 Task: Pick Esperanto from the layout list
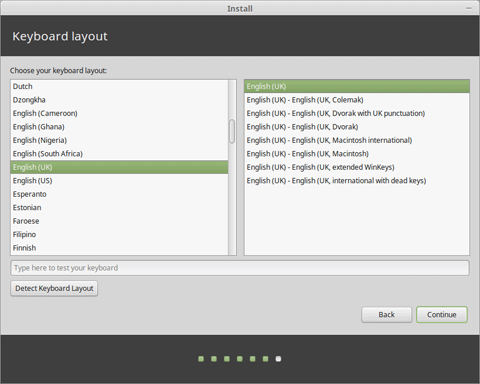click(x=119, y=194)
